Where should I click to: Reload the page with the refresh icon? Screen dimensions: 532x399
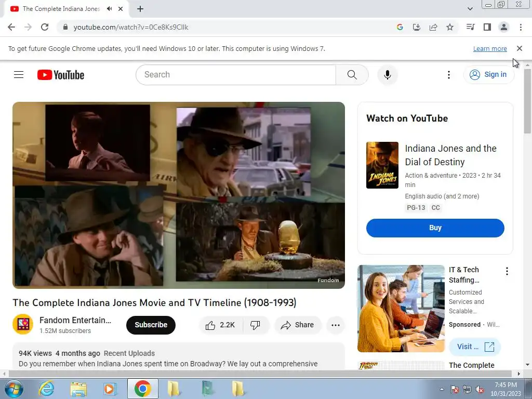tap(45, 27)
